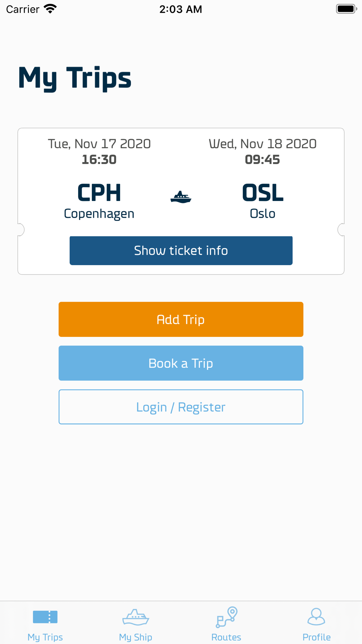362x644 pixels.
Task: Go to the Profile tab label
Action: (316, 637)
